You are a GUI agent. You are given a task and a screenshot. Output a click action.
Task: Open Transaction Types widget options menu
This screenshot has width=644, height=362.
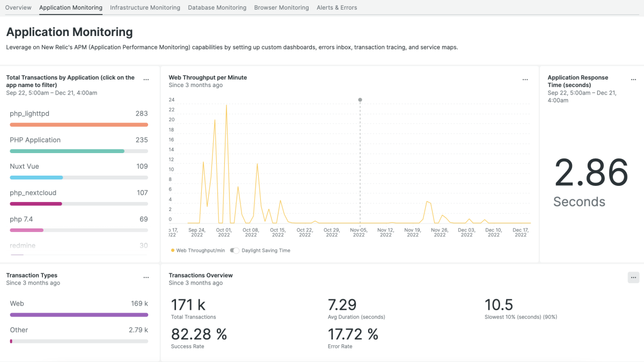pyautogui.click(x=146, y=278)
